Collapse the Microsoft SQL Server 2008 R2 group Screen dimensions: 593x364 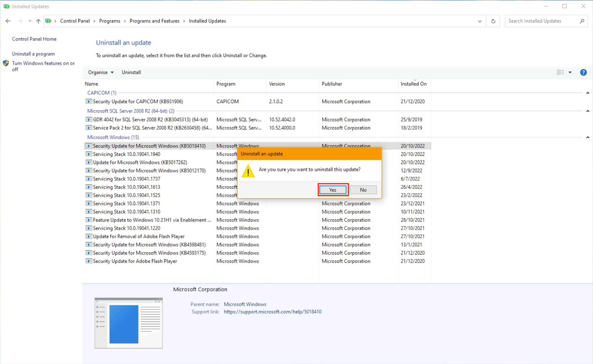pyautogui.click(x=587, y=111)
